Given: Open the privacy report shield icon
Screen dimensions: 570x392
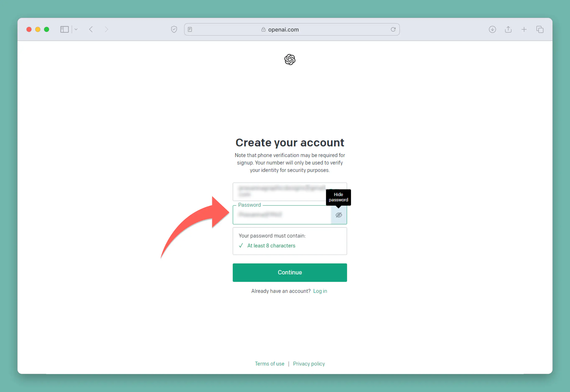Looking at the screenshot, I should 174,29.
